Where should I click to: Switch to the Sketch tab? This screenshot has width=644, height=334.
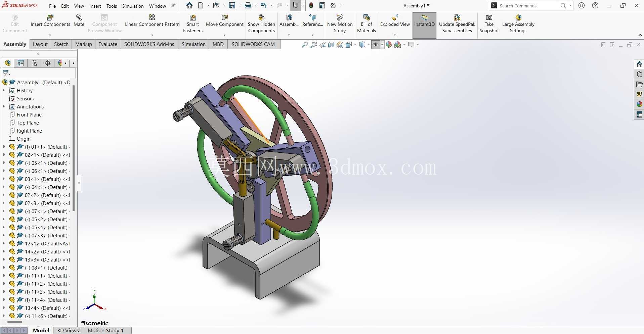(61, 44)
